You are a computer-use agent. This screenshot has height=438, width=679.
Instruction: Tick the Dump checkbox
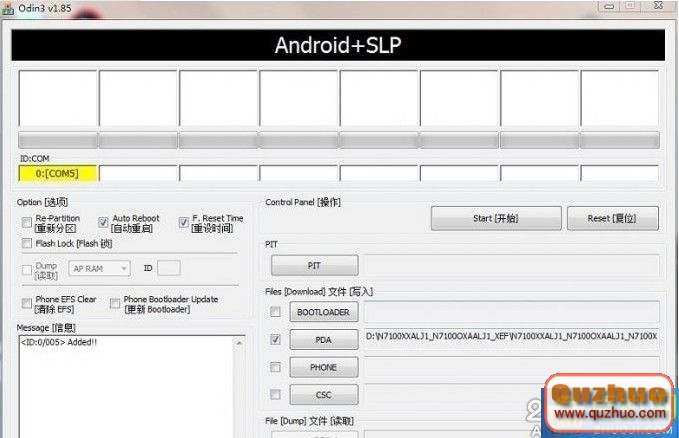point(27,270)
